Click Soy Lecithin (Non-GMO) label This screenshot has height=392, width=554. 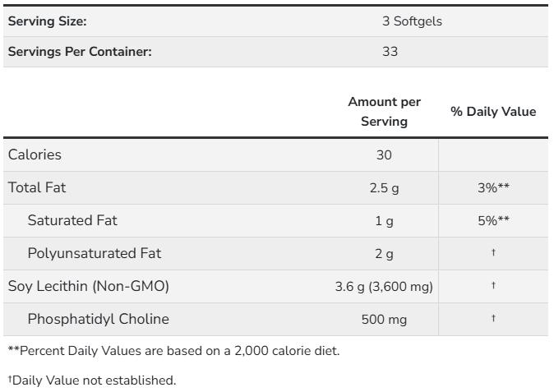[88, 286]
